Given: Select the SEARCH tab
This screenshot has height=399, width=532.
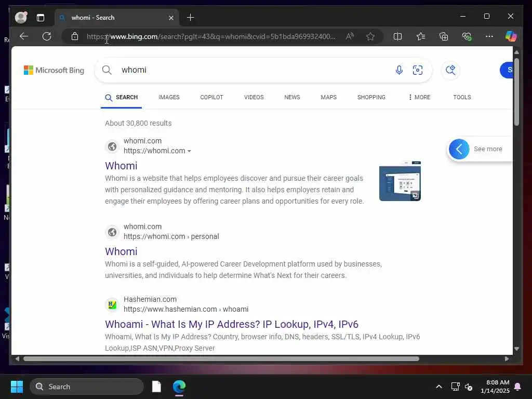Looking at the screenshot, I should point(122,97).
